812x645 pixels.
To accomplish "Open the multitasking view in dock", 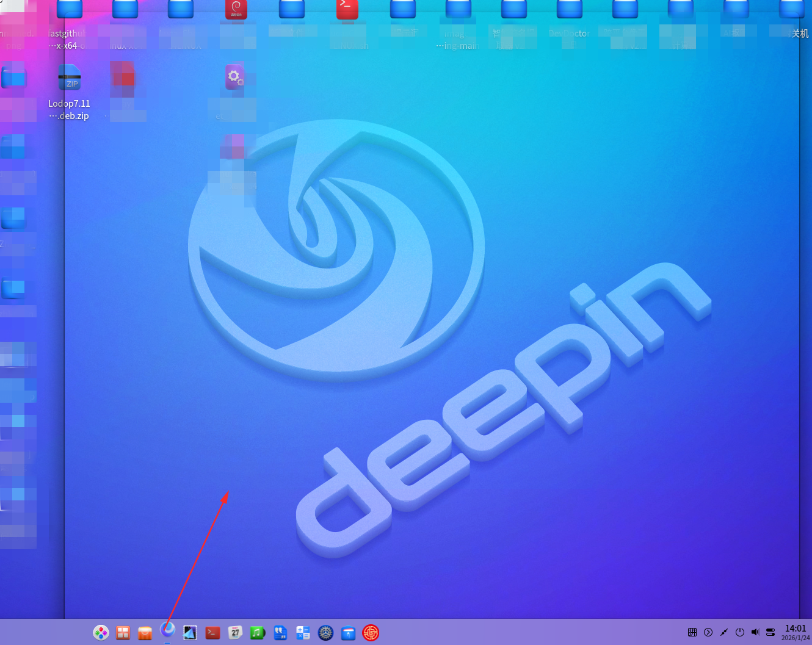I will [x=123, y=633].
